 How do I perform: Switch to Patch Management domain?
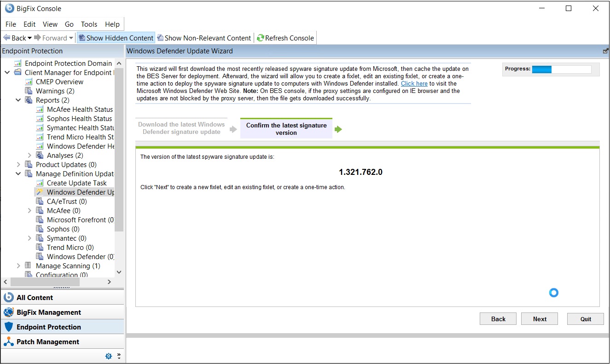[62, 341]
